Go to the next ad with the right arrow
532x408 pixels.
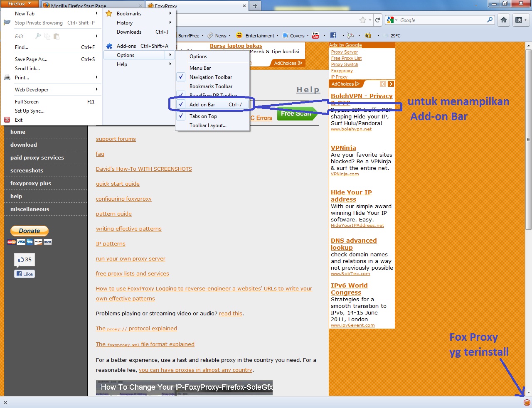[x=390, y=84]
